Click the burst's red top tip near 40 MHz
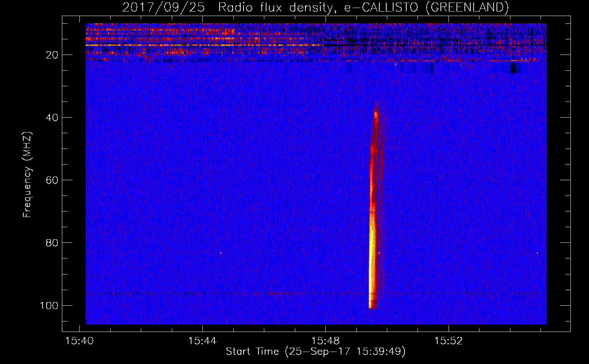Image resolution: width=589 pixels, height=364 pixels. point(376,116)
